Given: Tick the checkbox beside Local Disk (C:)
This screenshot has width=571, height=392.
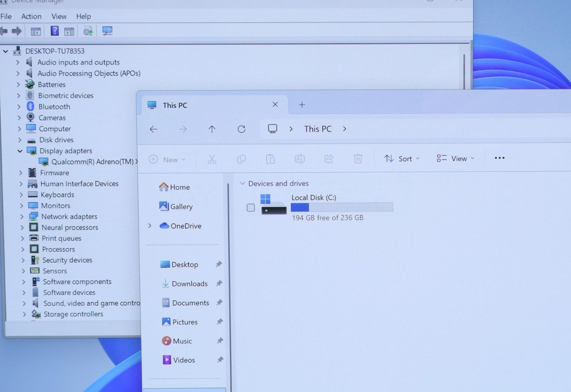Looking at the screenshot, I should [x=251, y=208].
